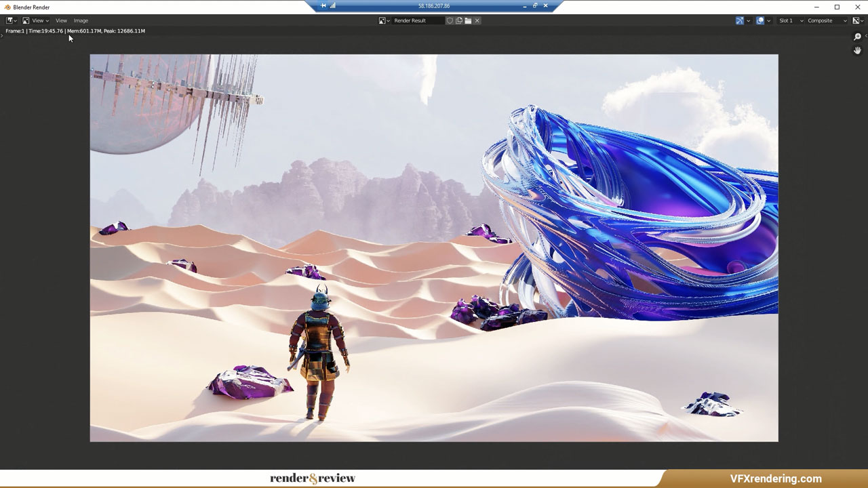Unlink the Render Result image with X

tap(477, 20)
